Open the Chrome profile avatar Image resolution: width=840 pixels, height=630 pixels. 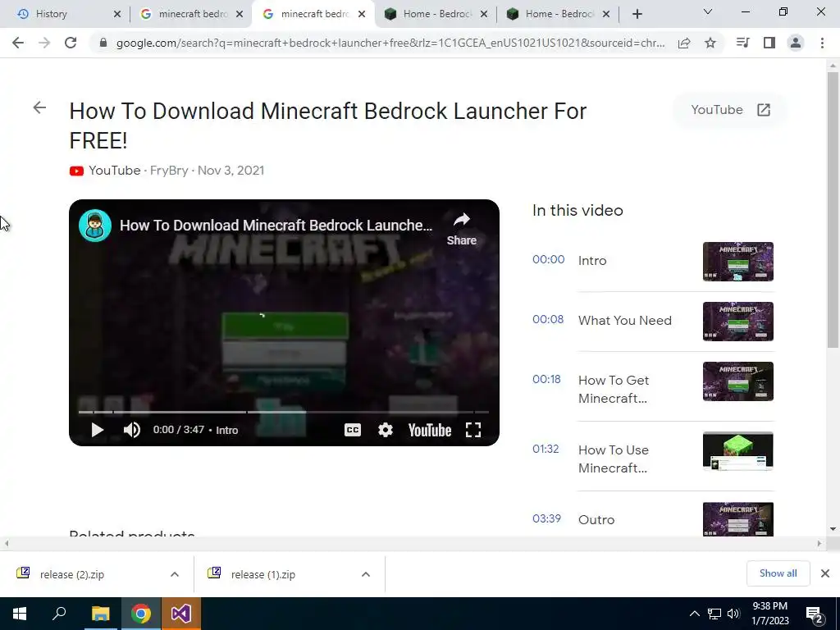point(796,43)
